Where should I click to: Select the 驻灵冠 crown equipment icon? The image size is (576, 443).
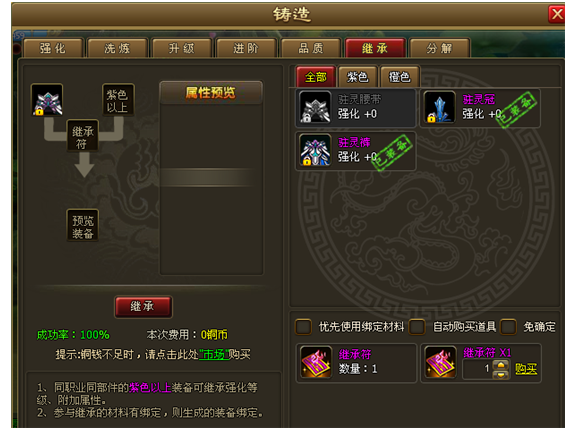(x=439, y=107)
